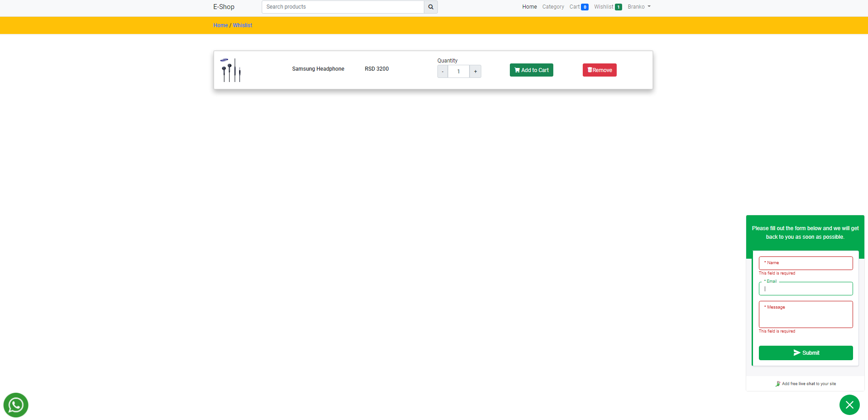Click inside the Name field
The image size is (868, 420).
tap(806, 263)
